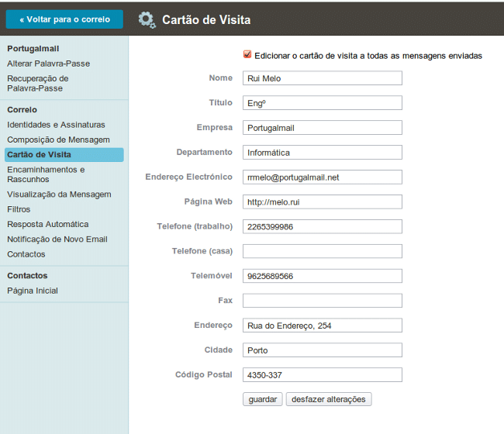Click the Nome input field

tap(322, 77)
